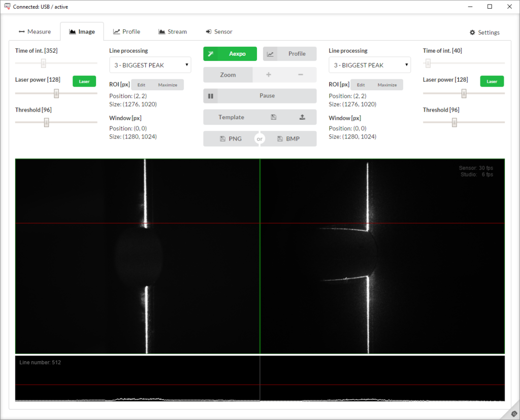Click the left Threshold slider handle
Image resolution: width=520 pixels, height=420 pixels.
click(46, 122)
